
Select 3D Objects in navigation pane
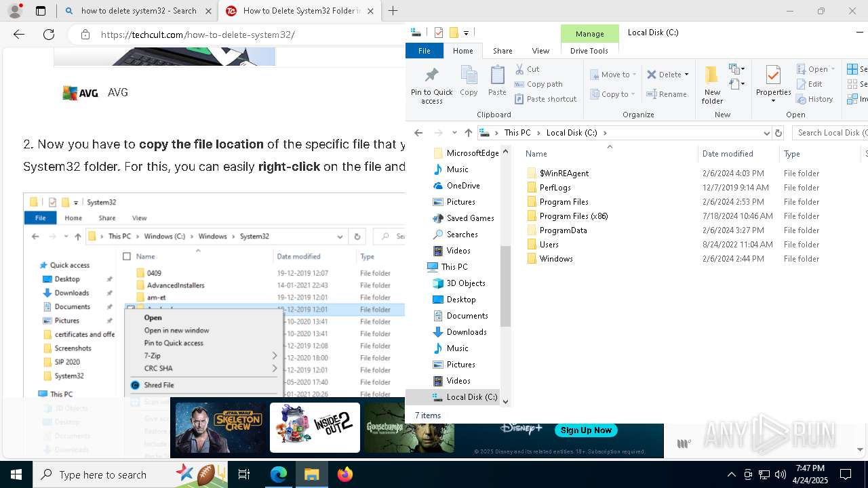pyautogui.click(x=466, y=283)
